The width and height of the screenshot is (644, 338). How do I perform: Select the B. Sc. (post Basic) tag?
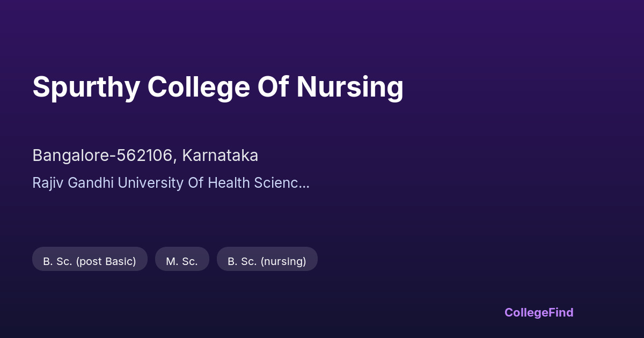click(90, 261)
